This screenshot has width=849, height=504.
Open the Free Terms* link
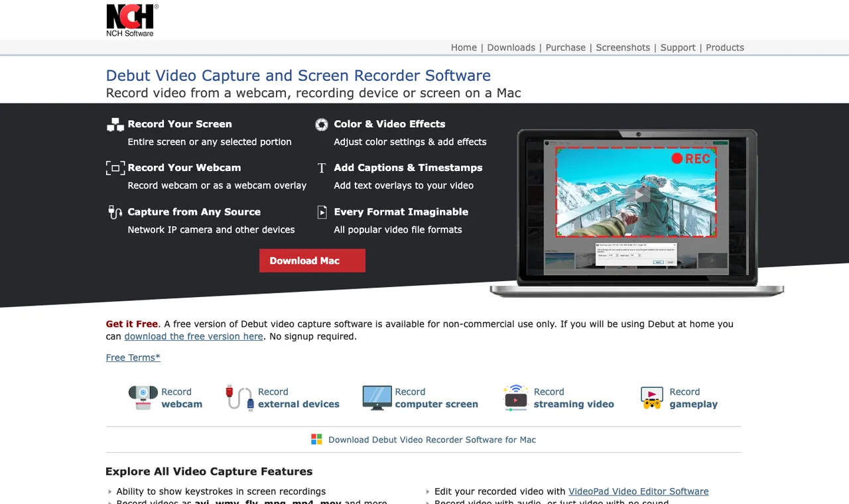[x=133, y=357]
